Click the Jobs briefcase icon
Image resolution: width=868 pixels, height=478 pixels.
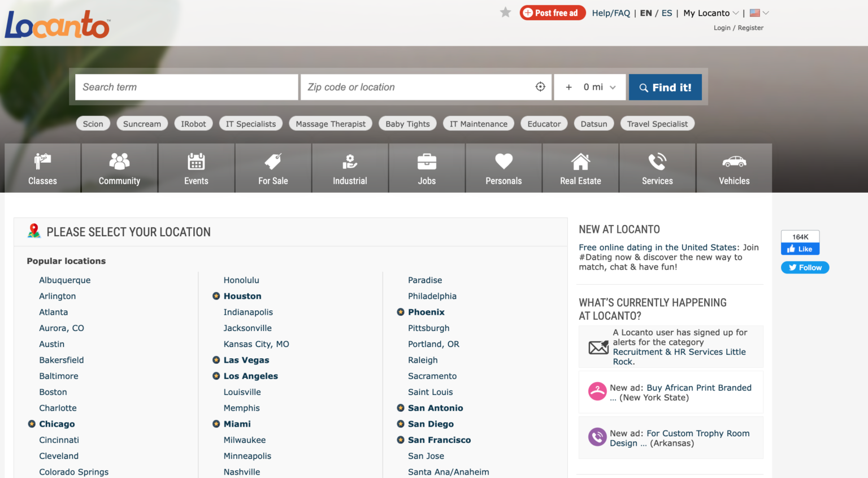427,162
